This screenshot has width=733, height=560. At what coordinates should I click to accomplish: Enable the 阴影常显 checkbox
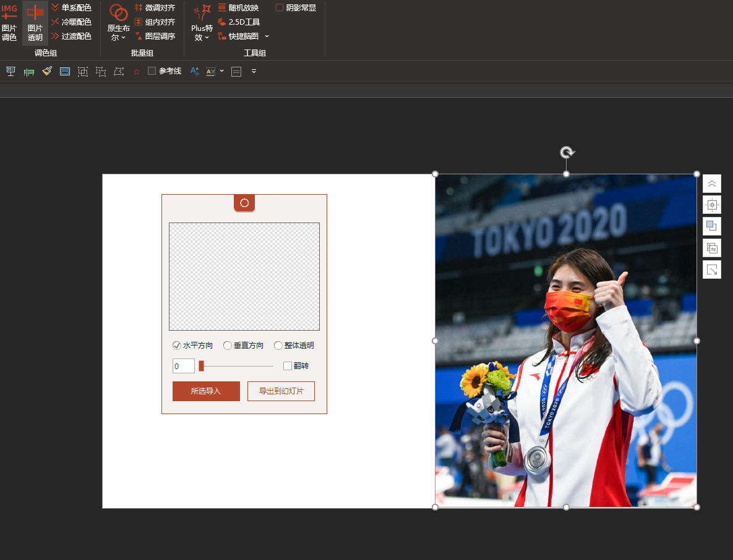click(280, 7)
